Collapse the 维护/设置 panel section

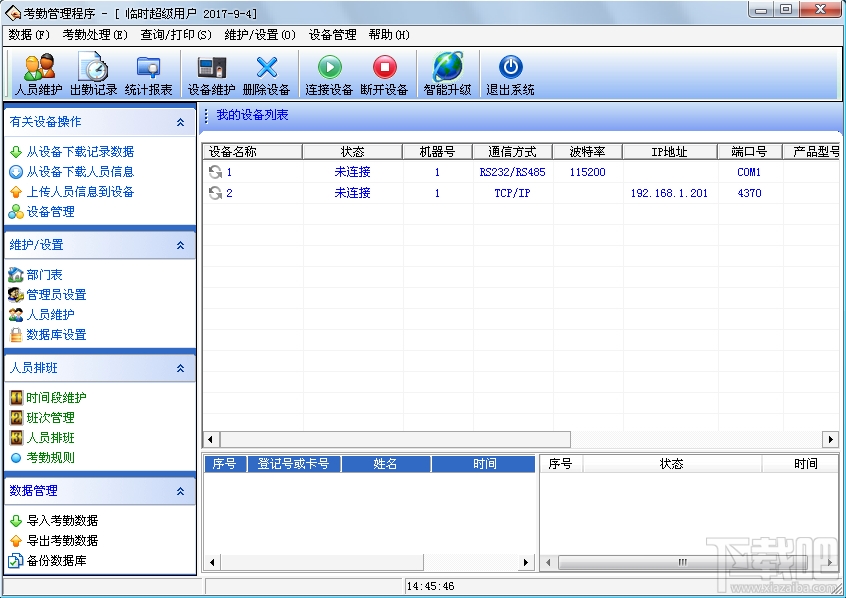click(180, 245)
